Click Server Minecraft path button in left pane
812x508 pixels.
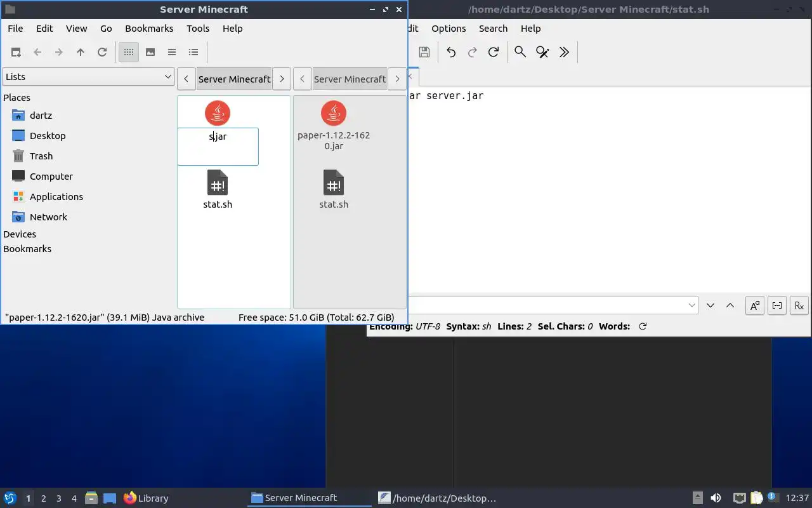234,79
